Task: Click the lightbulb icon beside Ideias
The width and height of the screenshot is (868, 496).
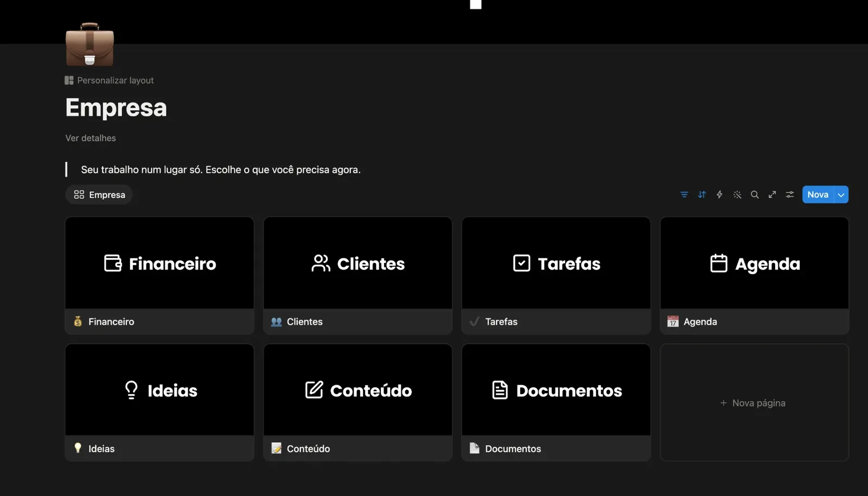Action: click(78, 448)
